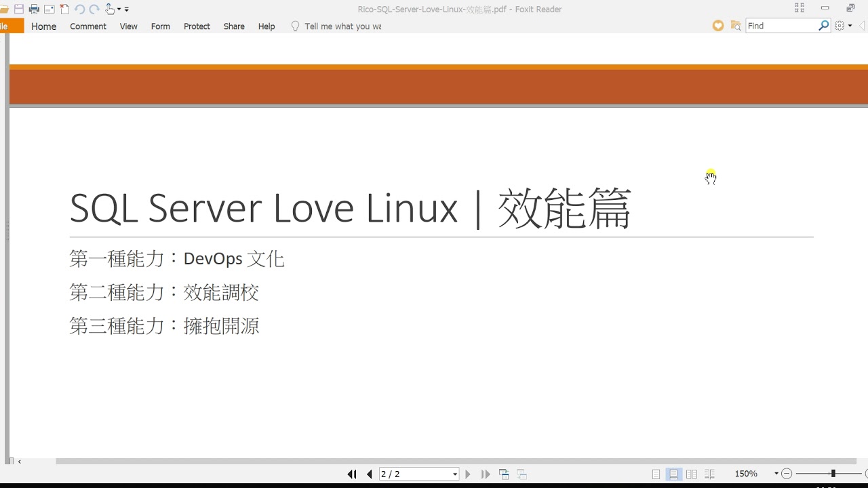
Task: Click the line mentioning DevOps 文化
Action: [177, 259]
